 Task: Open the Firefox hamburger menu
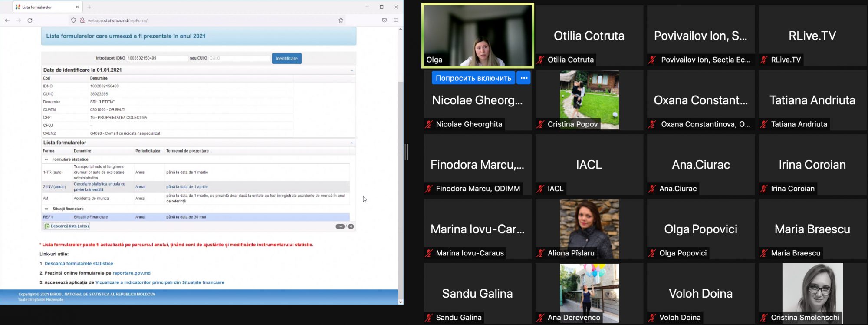(x=395, y=20)
